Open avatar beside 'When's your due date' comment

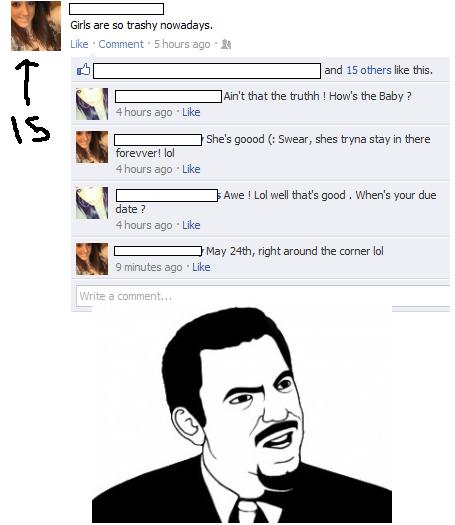coord(92,203)
